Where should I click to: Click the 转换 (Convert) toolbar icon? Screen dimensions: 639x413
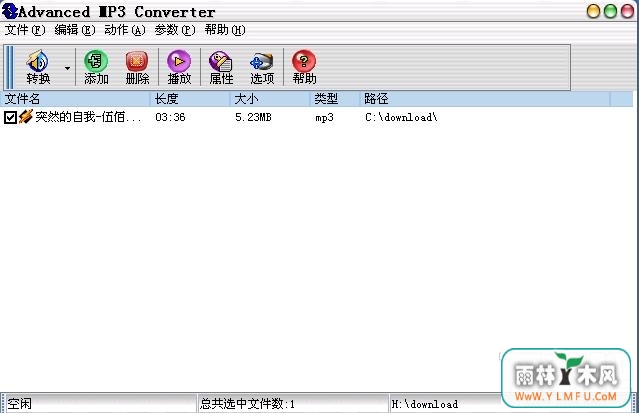38,67
